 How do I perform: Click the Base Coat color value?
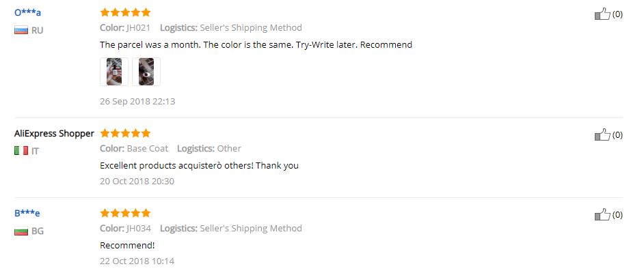pos(148,149)
